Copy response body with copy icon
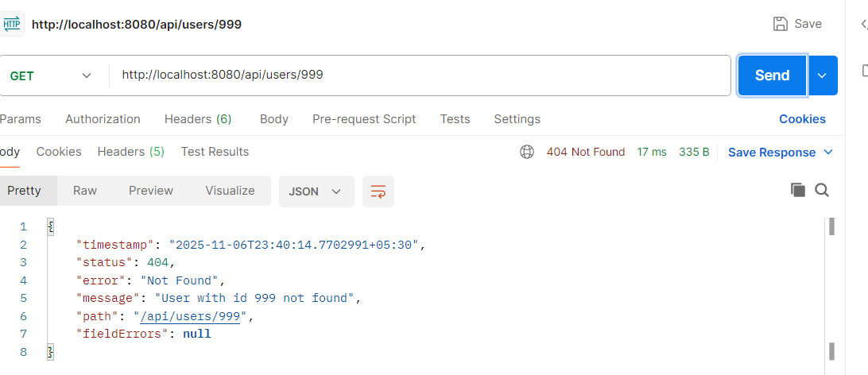 [x=798, y=190]
